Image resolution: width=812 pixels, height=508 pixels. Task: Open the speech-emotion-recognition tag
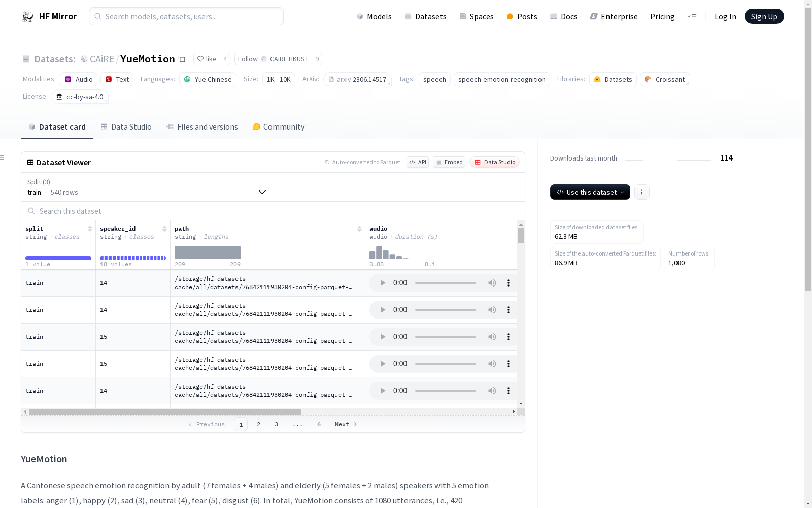coord(502,79)
